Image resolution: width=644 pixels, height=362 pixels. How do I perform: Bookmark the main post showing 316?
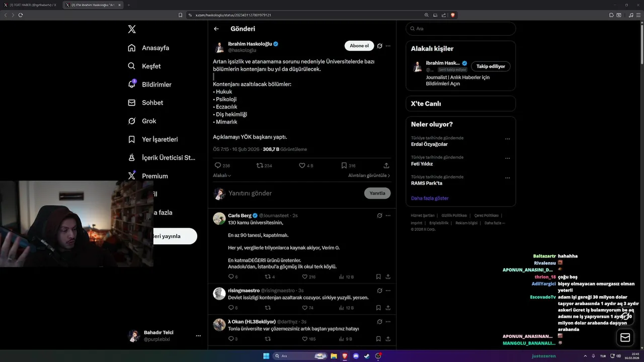(x=344, y=165)
